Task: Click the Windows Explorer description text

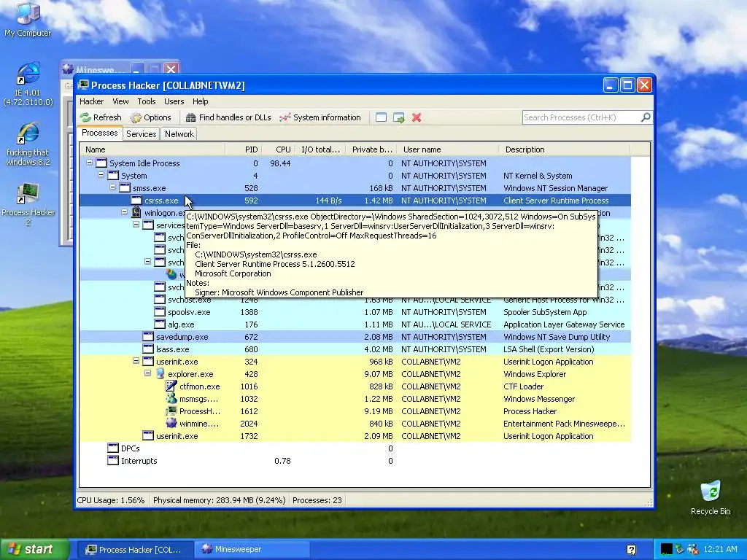Action: click(x=535, y=374)
